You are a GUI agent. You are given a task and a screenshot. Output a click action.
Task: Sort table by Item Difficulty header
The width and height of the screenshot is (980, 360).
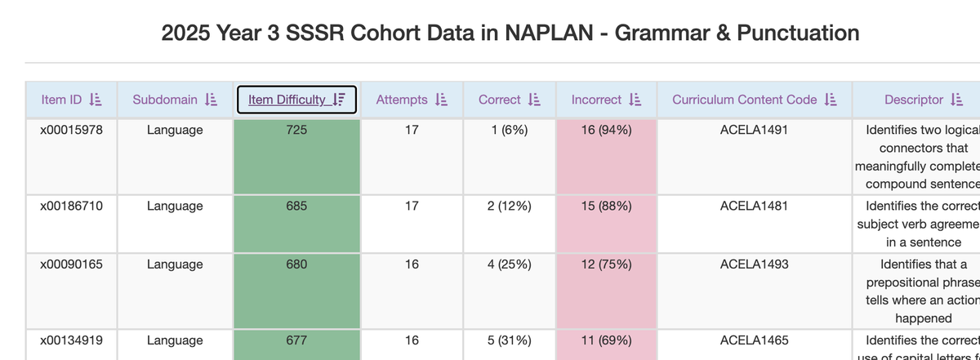click(x=287, y=100)
